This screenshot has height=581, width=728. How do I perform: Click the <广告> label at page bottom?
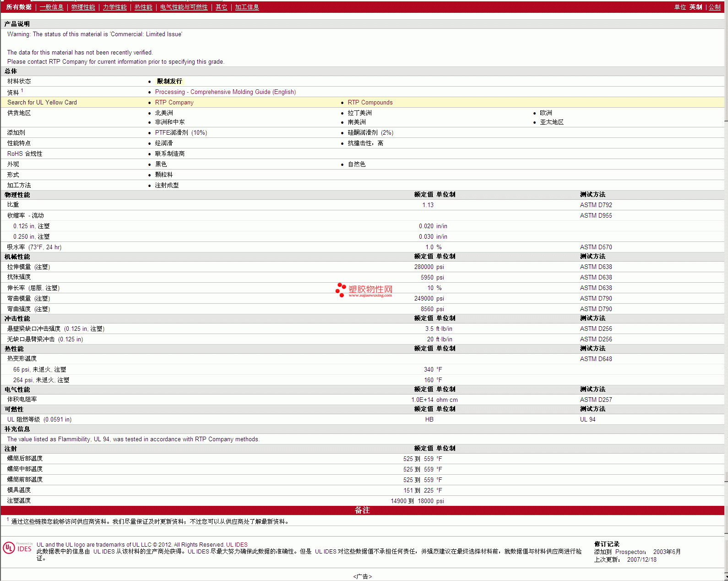point(362,576)
